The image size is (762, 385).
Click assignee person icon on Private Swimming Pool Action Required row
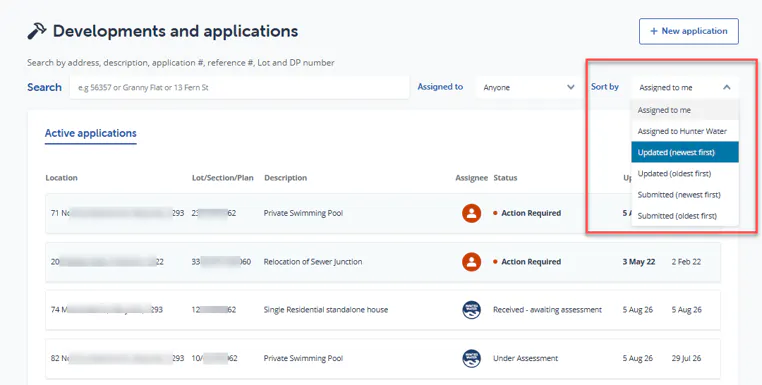pyautogui.click(x=471, y=213)
